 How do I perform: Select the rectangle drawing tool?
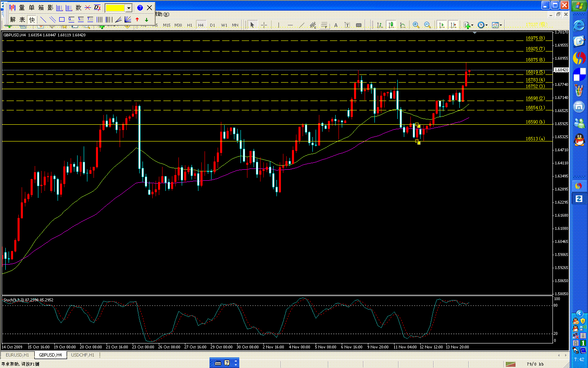coord(62,19)
